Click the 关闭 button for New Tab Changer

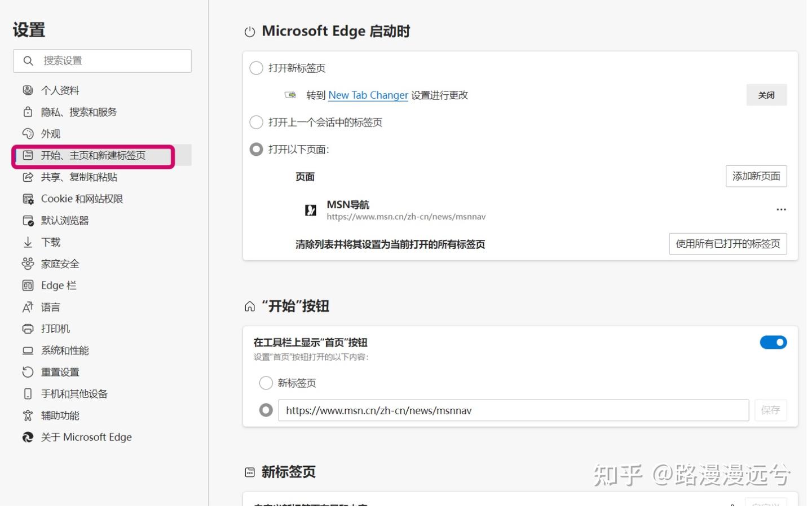point(766,95)
